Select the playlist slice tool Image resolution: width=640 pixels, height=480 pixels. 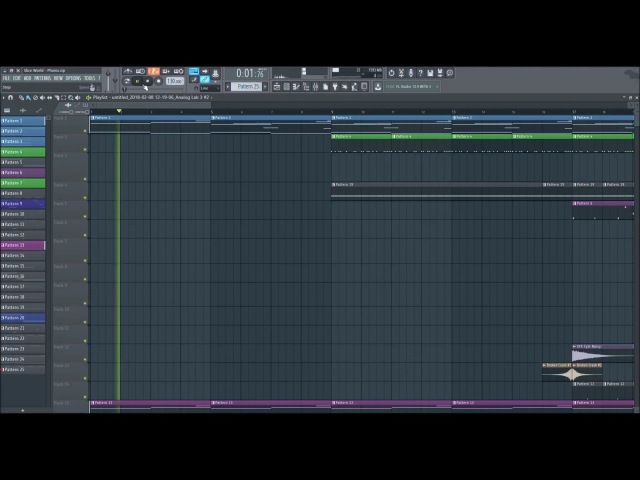point(57,97)
